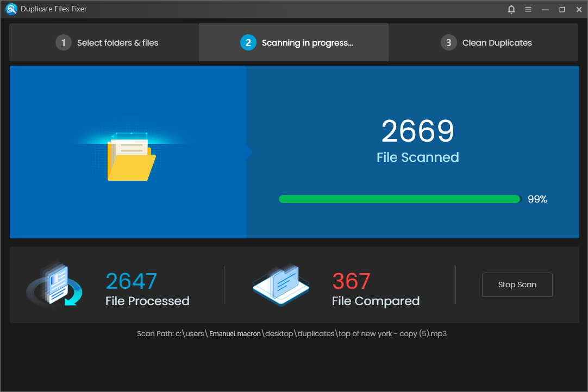Click the Scan Path file location text
Image resolution: width=588 pixels, height=392 pixels.
pyautogui.click(x=293, y=333)
